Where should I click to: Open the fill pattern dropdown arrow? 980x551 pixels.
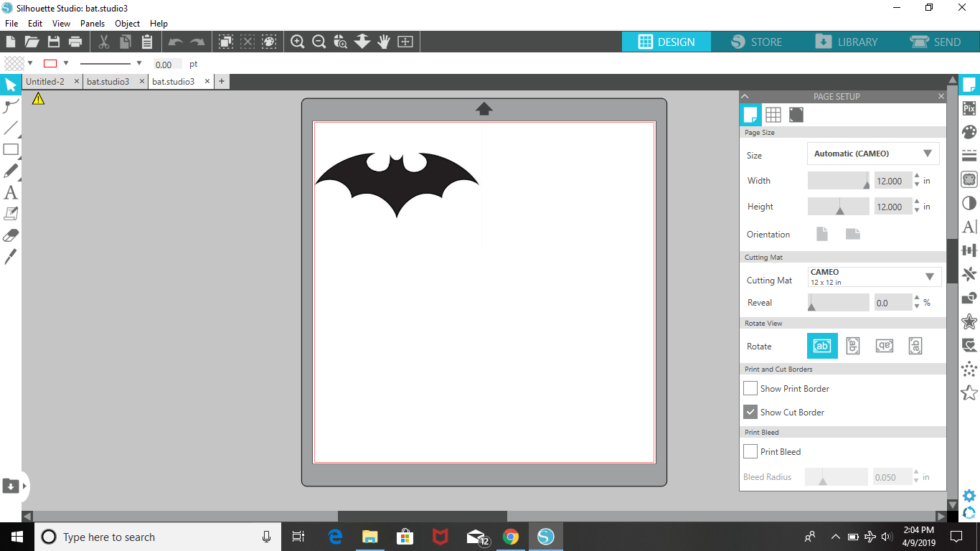[x=30, y=63]
